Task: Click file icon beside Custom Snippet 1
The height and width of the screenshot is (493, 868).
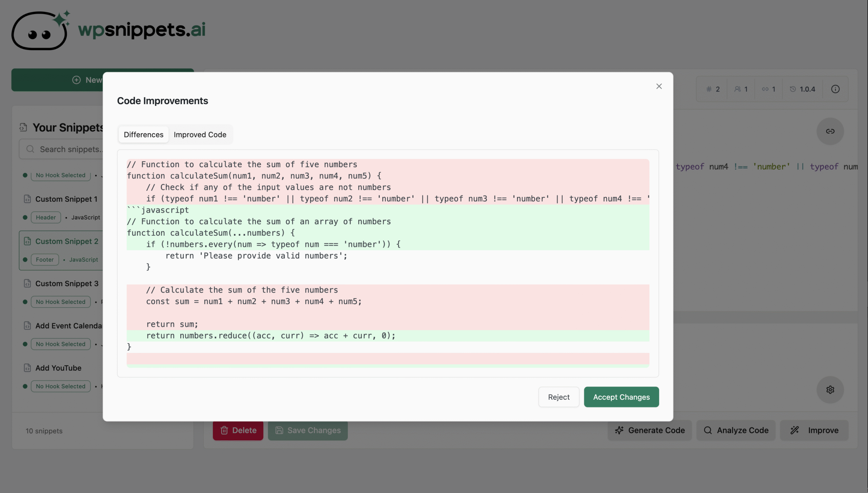Action: 27,199
